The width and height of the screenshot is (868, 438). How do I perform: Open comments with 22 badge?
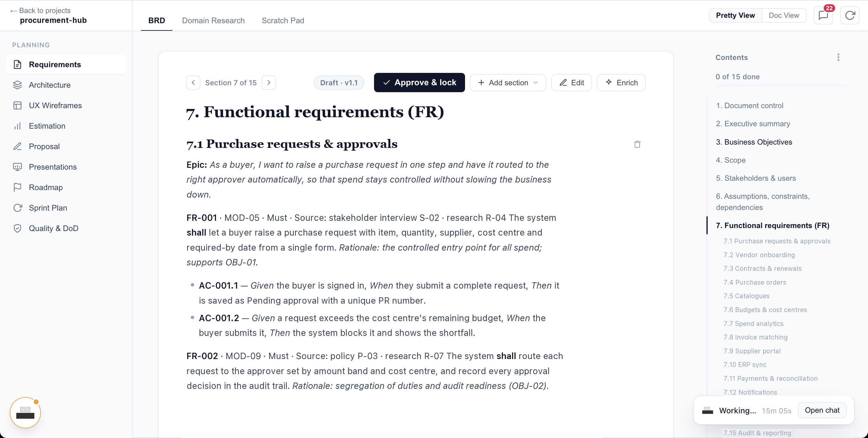coord(823,15)
